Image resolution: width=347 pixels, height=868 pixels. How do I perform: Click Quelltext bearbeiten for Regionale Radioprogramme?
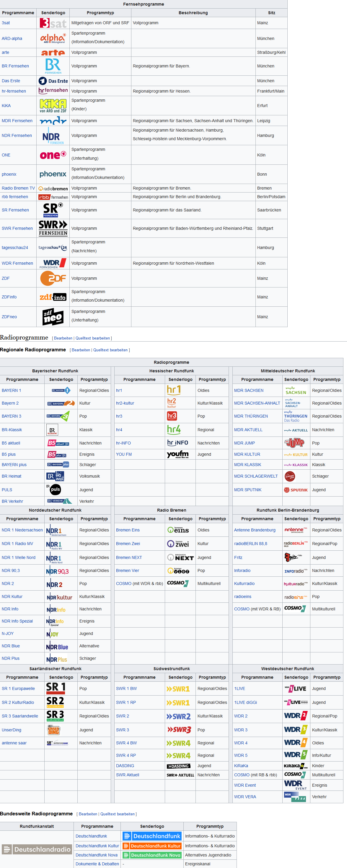pyautogui.click(x=110, y=350)
